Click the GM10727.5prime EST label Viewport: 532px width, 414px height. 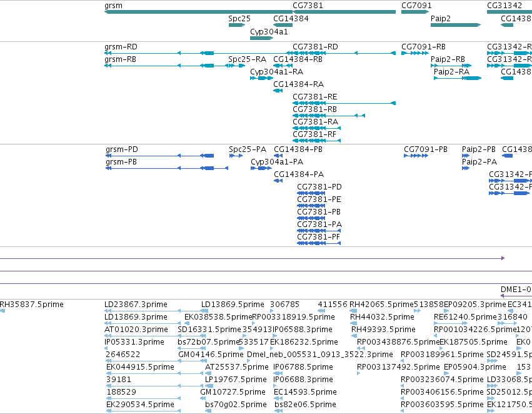coord(233,392)
